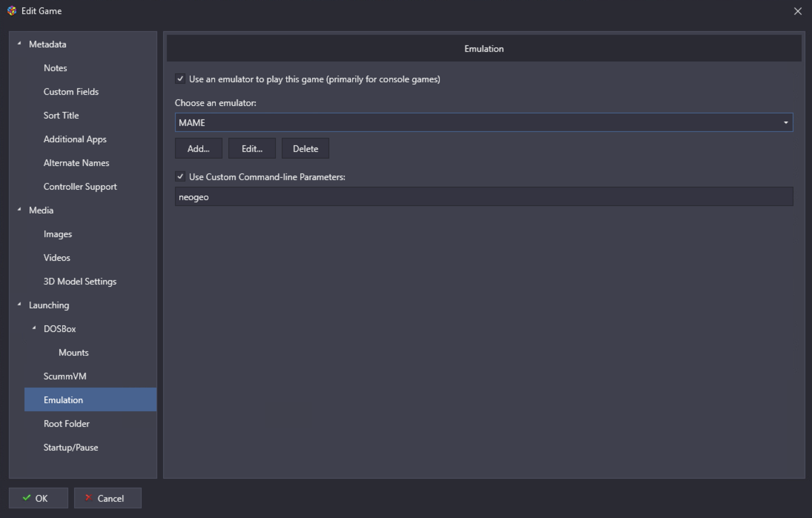The image size is (812, 518).
Task: Click the Edit... emulator button
Action: pyautogui.click(x=252, y=149)
